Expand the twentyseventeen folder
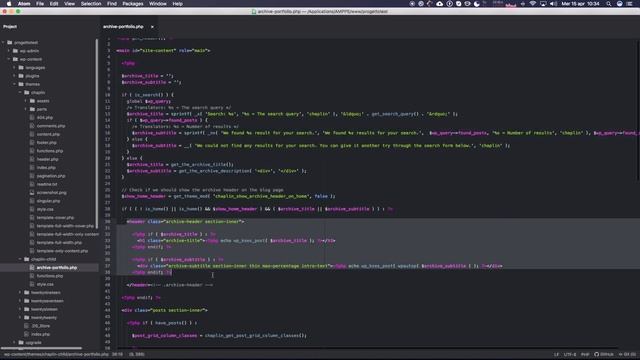 [x=20, y=301]
